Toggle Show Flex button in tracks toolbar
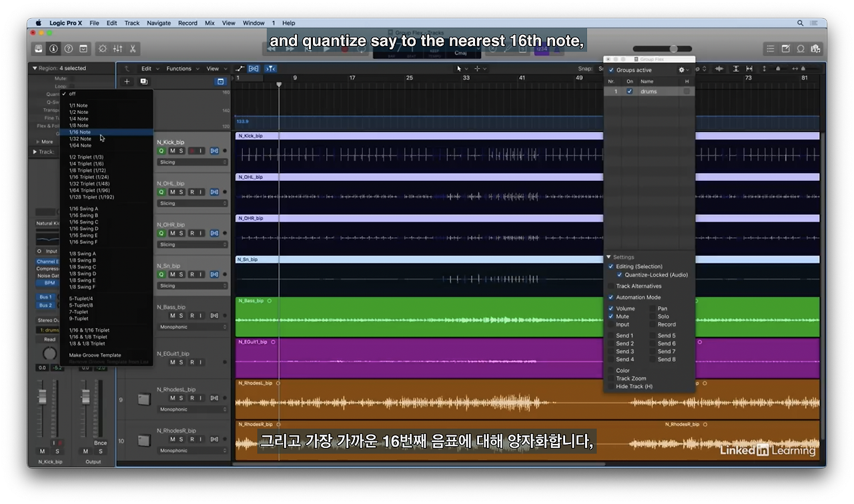The width and height of the screenshot is (854, 504). pyautogui.click(x=254, y=69)
